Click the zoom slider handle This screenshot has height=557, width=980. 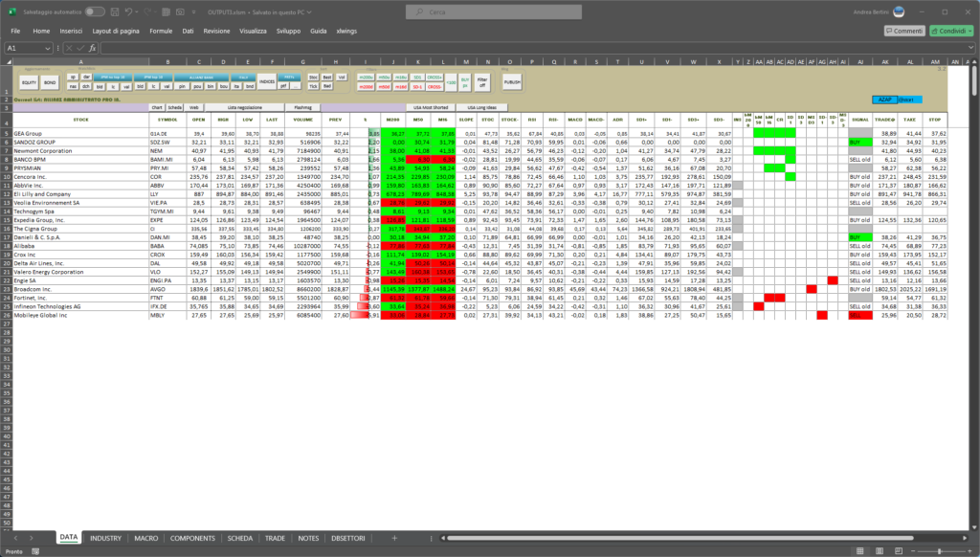940,551
